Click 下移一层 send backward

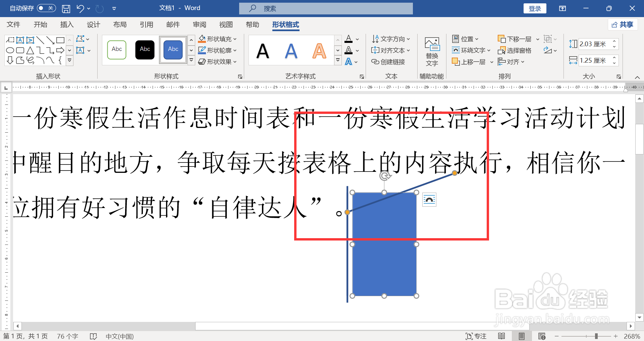point(515,39)
